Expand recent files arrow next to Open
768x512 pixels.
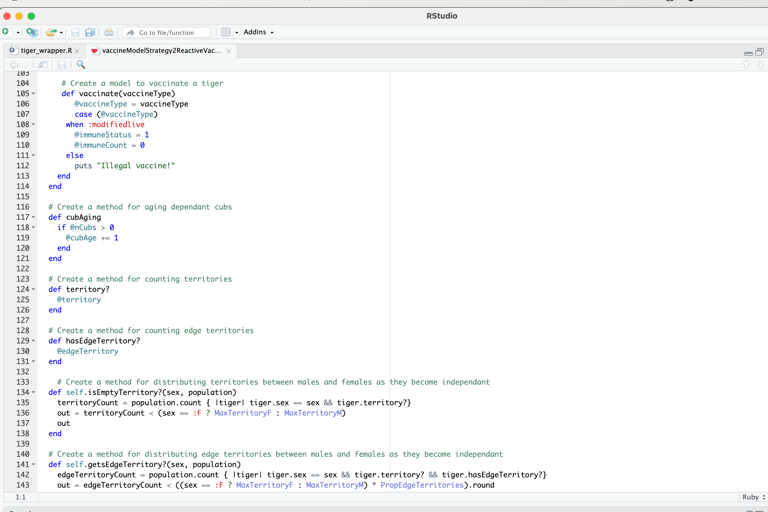[61, 33]
